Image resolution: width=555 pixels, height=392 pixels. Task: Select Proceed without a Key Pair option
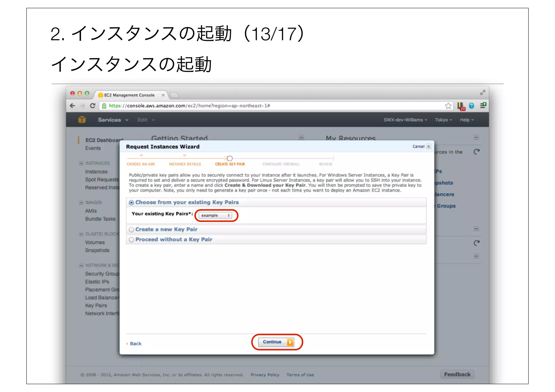click(x=131, y=240)
